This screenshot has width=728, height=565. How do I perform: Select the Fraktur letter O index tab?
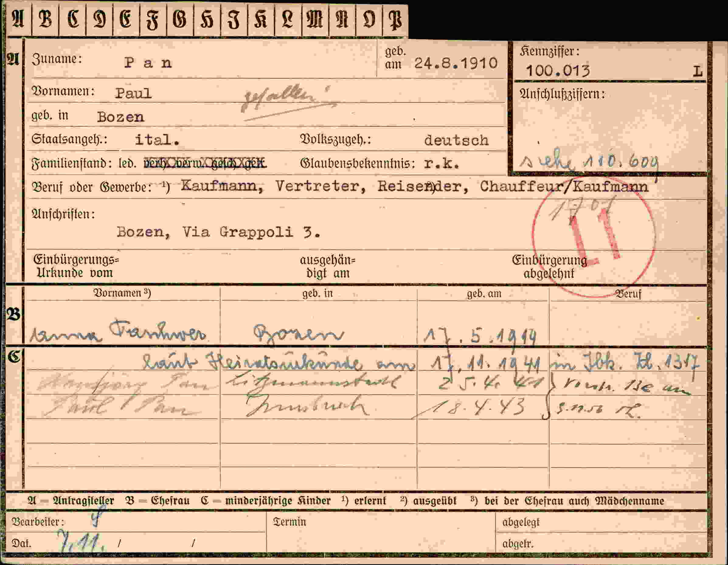tap(369, 19)
